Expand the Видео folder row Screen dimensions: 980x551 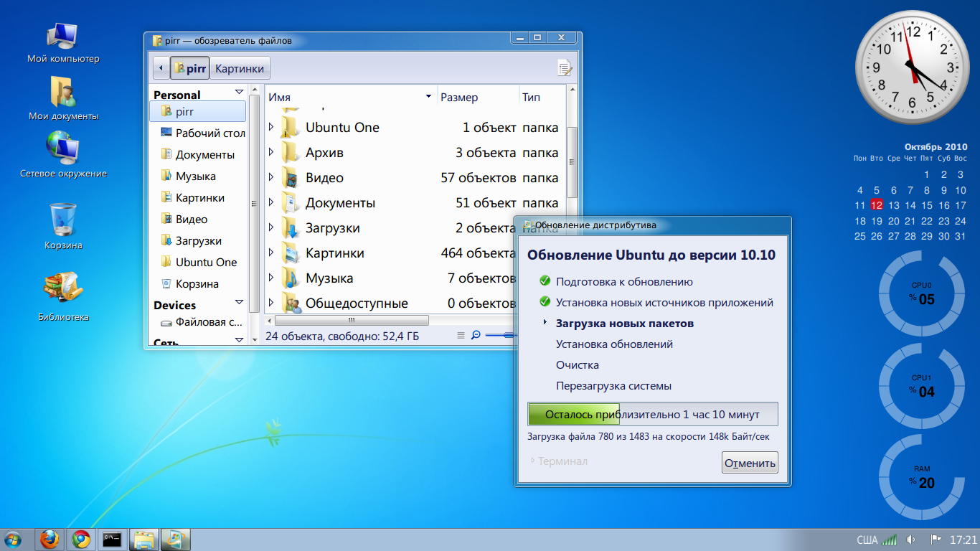[x=271, y=177]
